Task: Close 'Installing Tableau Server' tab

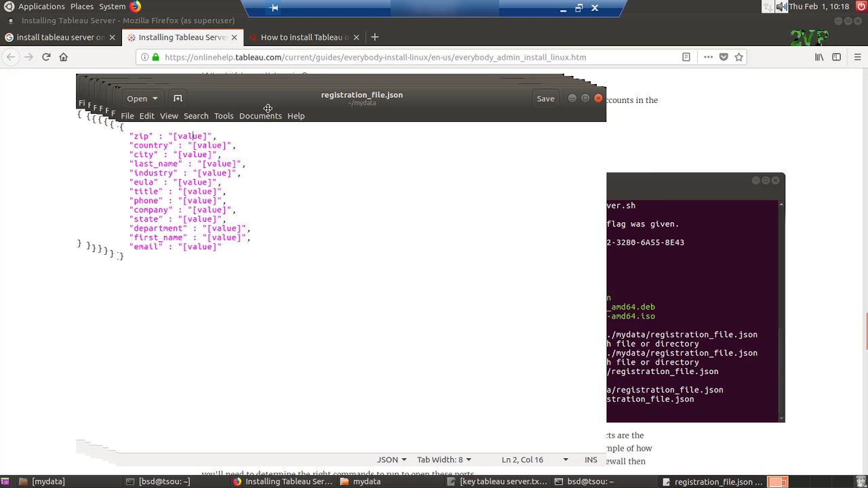Action: point(234,37)
